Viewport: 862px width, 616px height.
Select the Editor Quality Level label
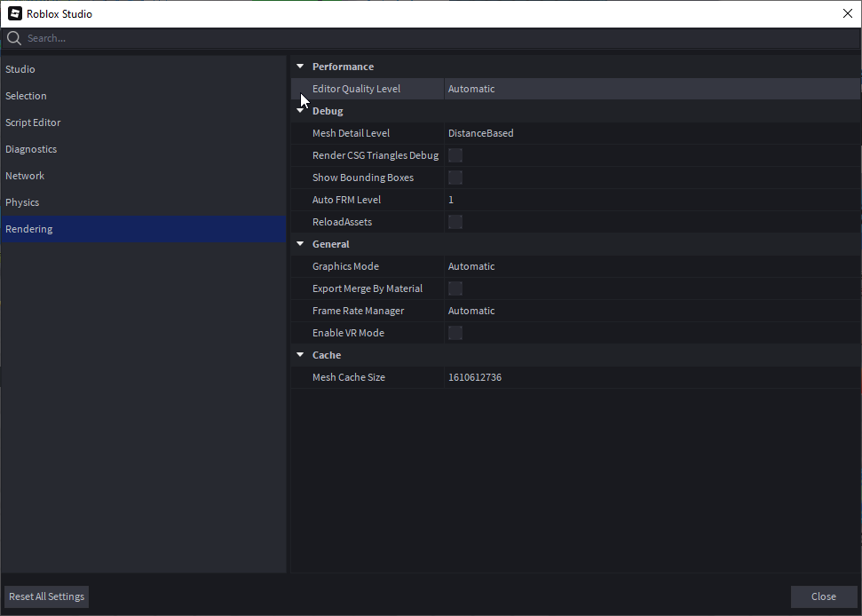[356, 89]
